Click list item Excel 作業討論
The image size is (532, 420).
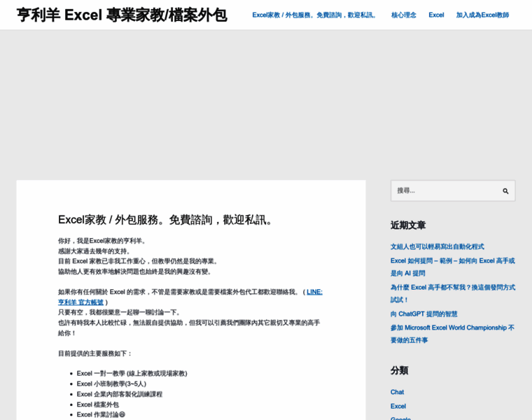click(101, 414)
